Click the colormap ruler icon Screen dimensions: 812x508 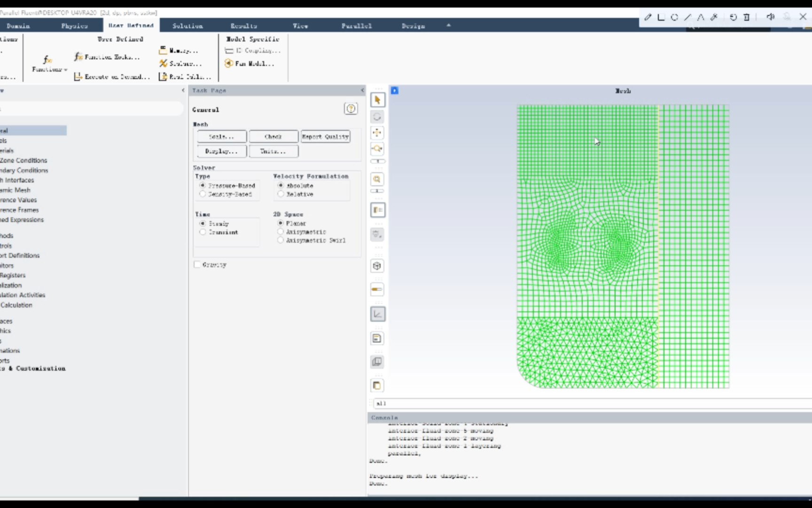coord(377,289)
